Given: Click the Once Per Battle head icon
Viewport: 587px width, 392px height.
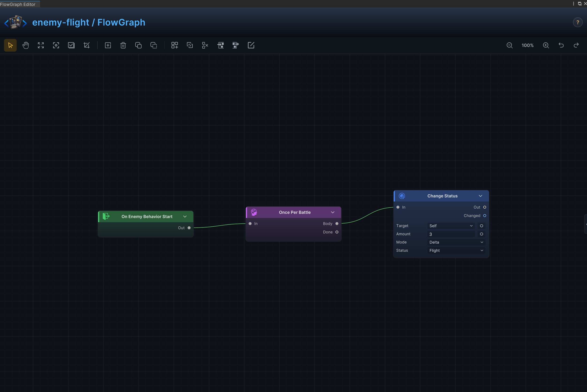Looking at the screenshot, I should (254, 212).
